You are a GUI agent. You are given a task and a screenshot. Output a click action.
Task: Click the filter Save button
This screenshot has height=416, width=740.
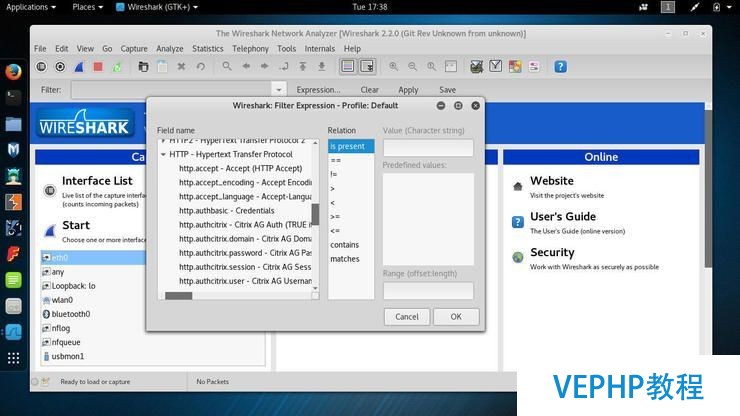point(447,90)
